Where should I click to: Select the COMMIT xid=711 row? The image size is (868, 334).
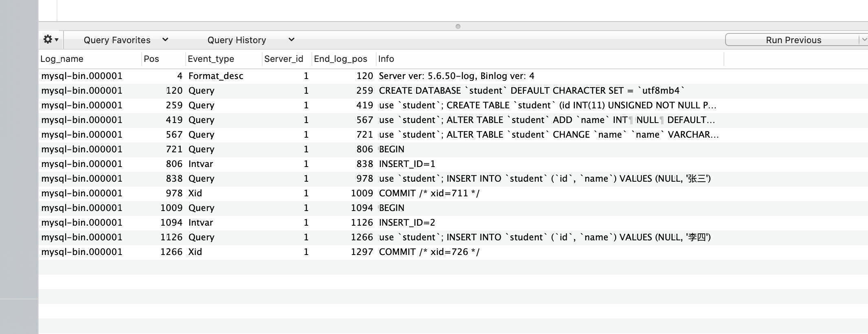(x=453, y=193)
